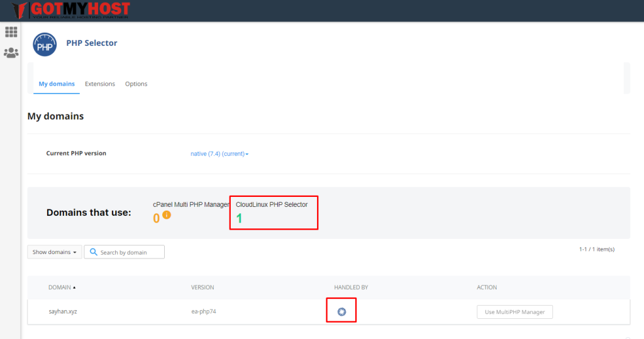644x339 pixels.
Task: Go to the Options tab
Action: coord(136,84)
